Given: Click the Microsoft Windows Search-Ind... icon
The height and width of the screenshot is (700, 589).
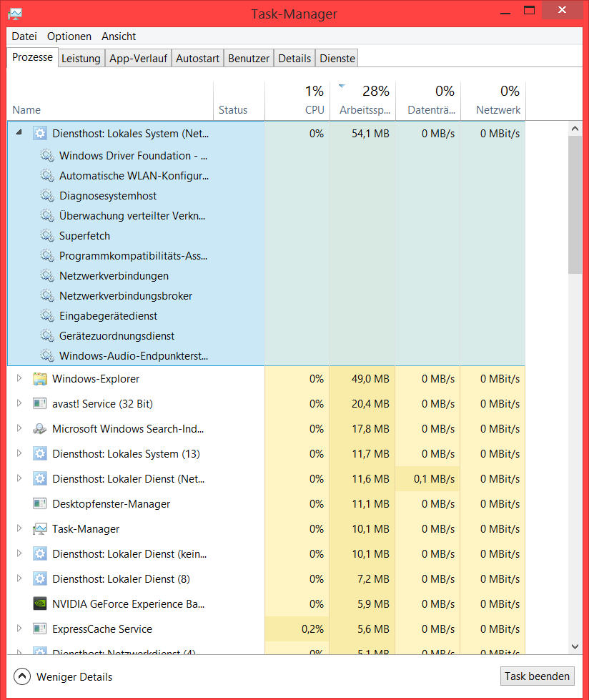Looking at the screenshot, I should coord(40,428).
